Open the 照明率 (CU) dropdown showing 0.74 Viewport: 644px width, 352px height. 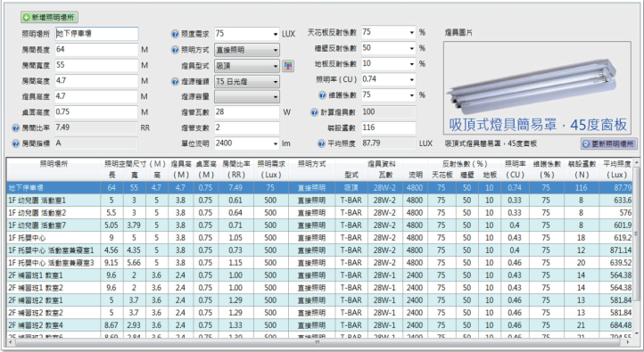(389, 79)
